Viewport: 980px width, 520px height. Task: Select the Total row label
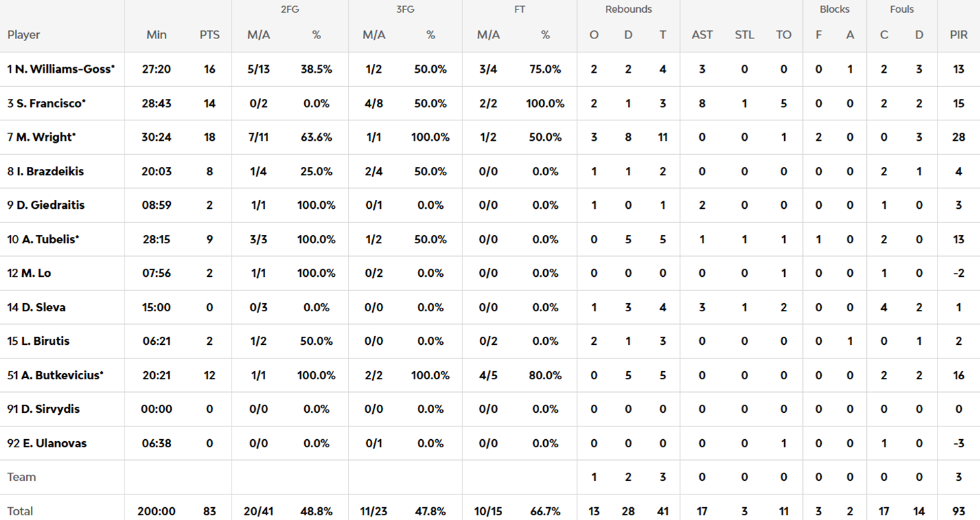pyautogui.click(x=20, y=511)
